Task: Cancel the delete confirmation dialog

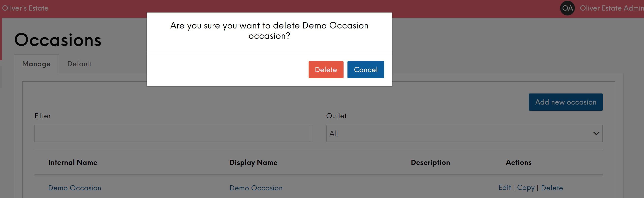Action: pos(365,70)
